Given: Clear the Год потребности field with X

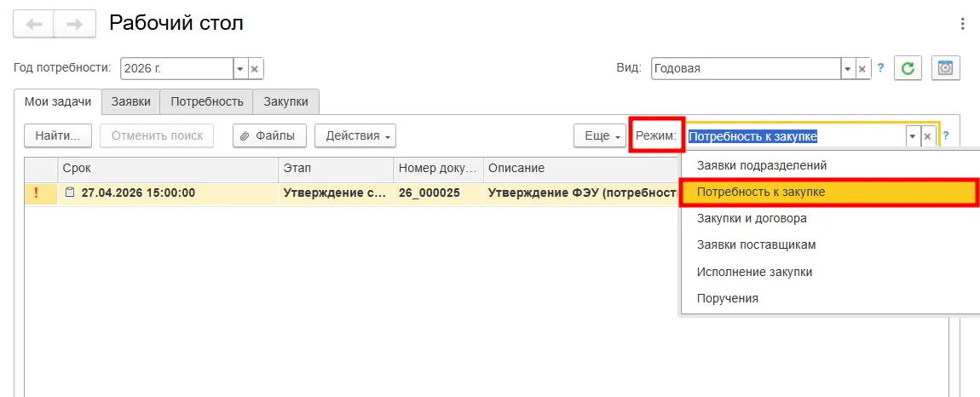Looking at the screenshot, I should coord(255,69).
